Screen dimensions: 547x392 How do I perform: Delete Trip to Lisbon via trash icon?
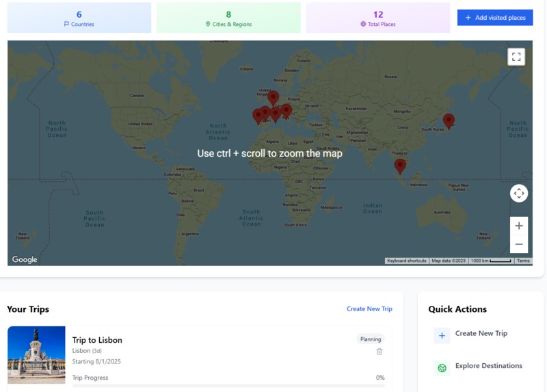pyautogui.click(x=379, y=352)
